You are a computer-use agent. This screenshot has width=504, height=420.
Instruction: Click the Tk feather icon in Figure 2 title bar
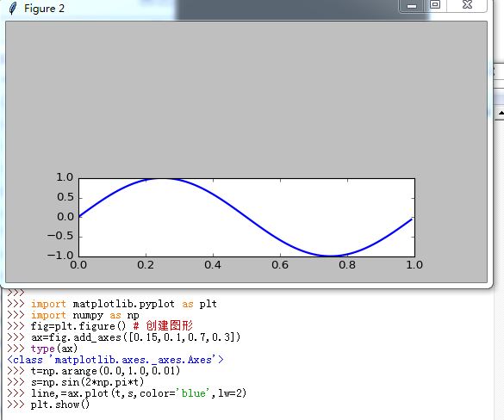(13, 9)
